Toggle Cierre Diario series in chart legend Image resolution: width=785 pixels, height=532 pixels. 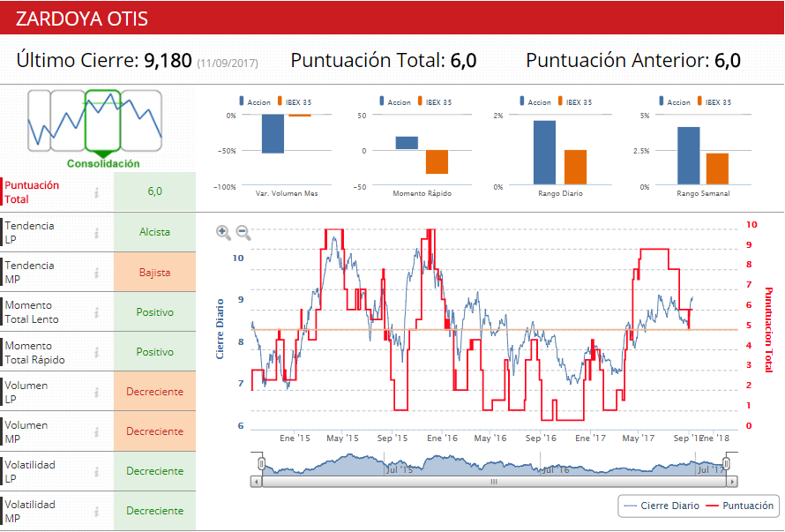pos(662,506)
